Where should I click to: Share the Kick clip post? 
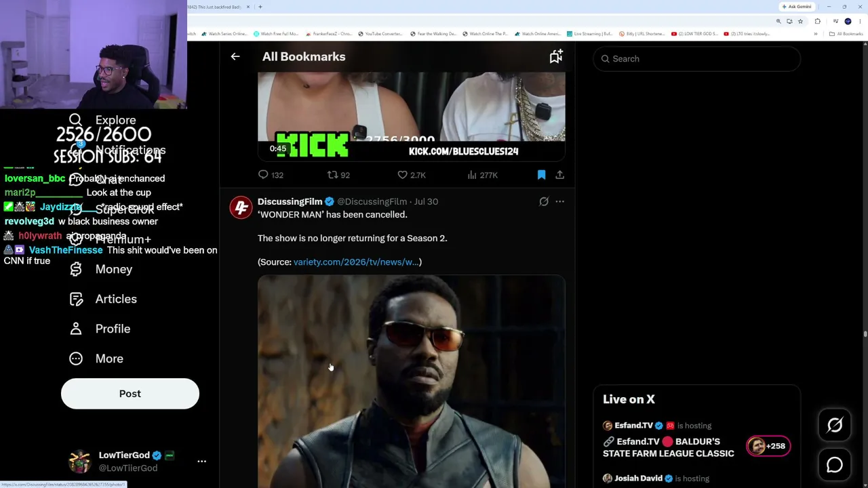click(559, 175)
